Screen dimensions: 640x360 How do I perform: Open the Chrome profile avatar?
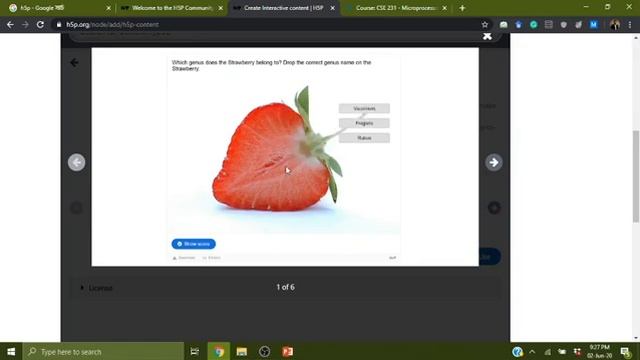tap(615, 24)
